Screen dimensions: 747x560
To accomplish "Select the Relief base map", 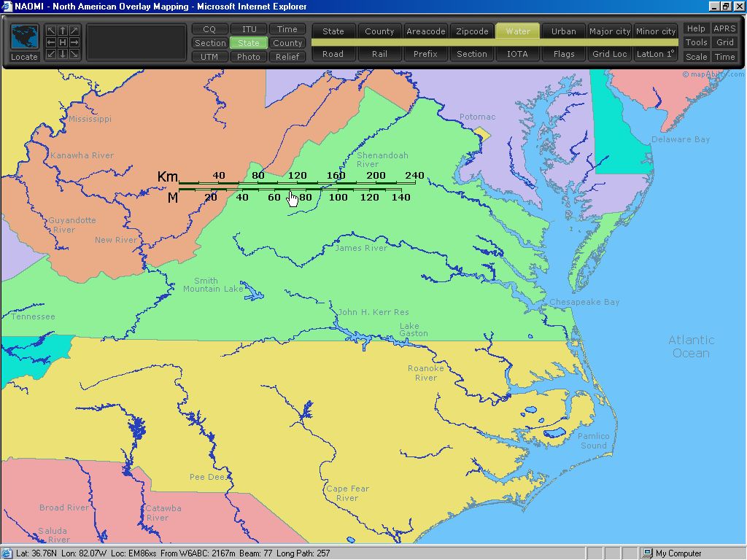I will [x=287, y=57].
